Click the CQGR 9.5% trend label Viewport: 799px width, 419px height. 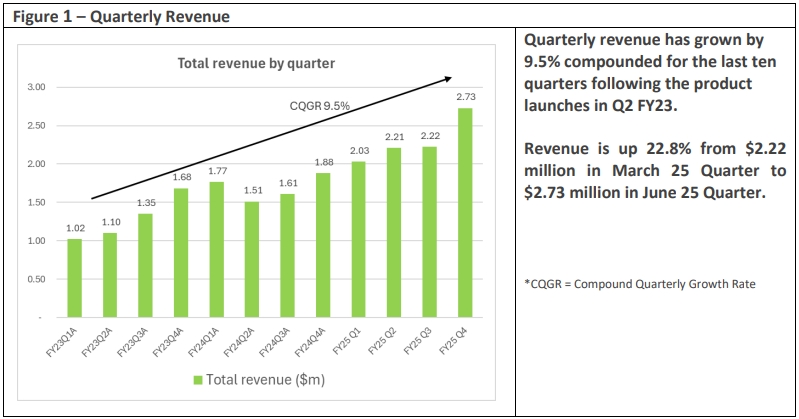(x=319, y=106)
